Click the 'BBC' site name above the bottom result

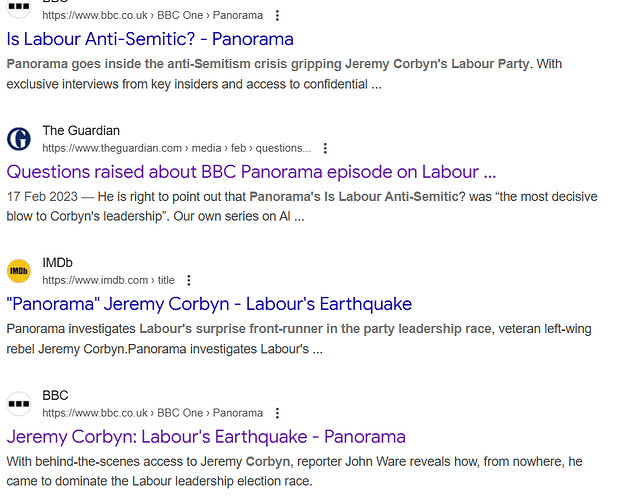pos(55,396)
